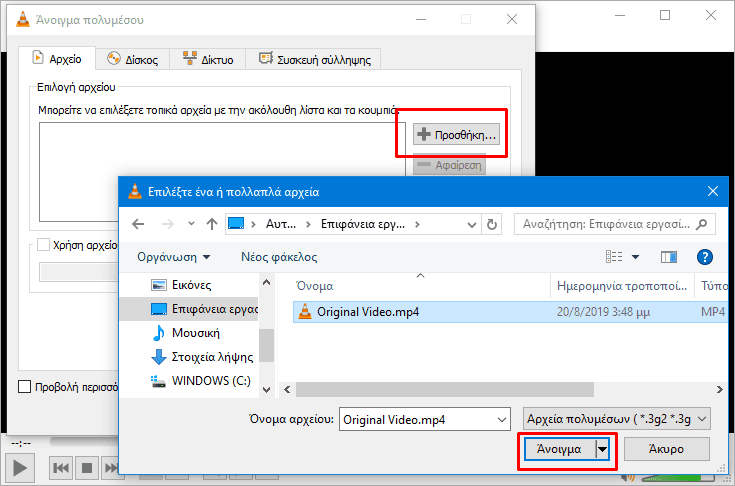
Task: Select the Original Video.mp4 file
Action: tap(510, 312)
